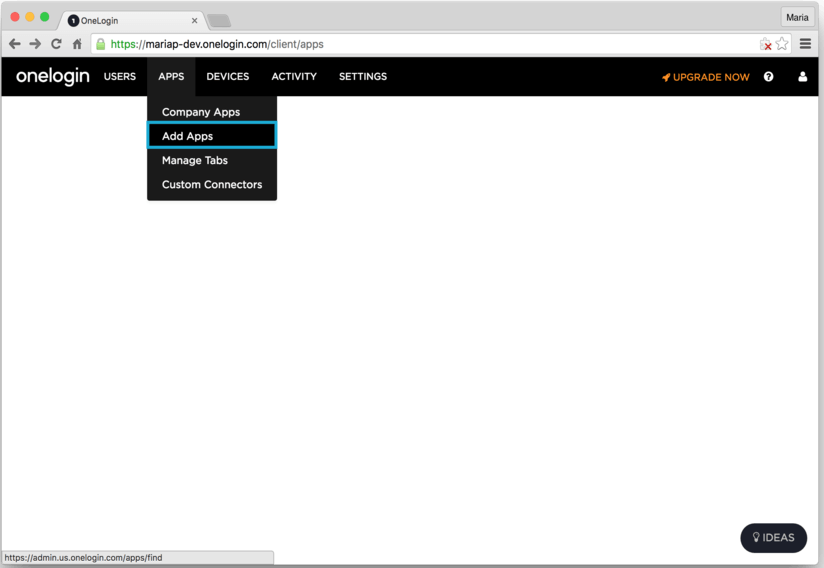
Task: Open the APPS menu
Action: click(171, 77)
